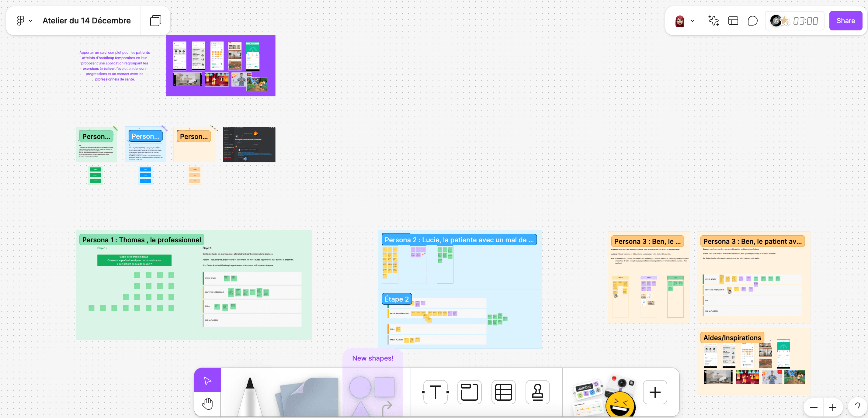868x418 pixels.
Task: Zoom out with minus button
Action: [x=814, y=408]
